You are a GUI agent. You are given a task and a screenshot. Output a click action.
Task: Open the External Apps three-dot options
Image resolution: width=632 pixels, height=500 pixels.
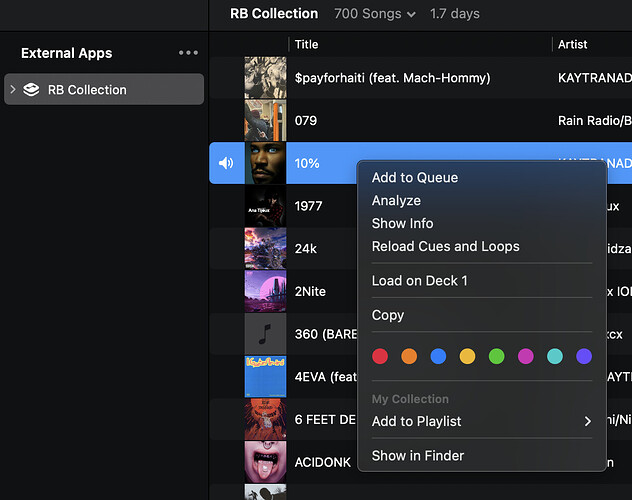click(188, 53)
